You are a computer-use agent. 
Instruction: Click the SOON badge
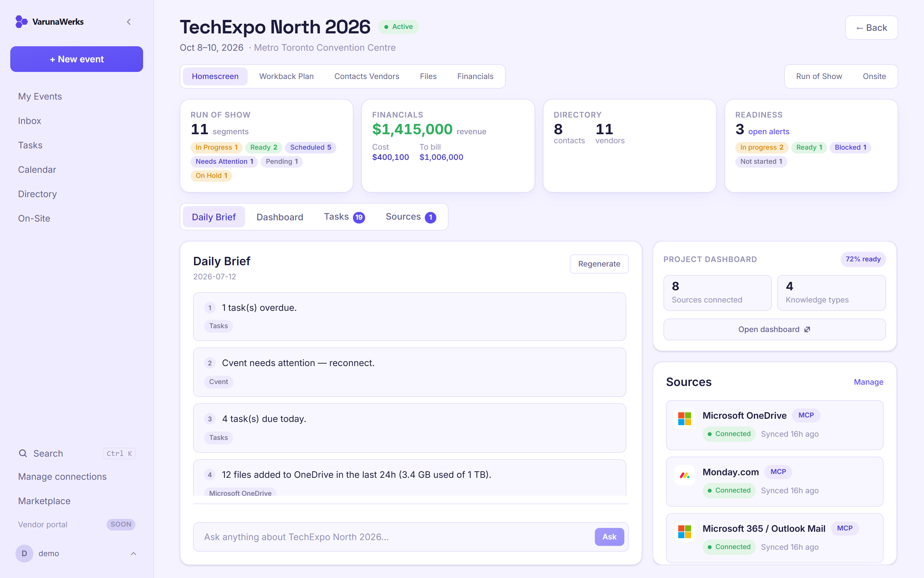click(121, 524)
